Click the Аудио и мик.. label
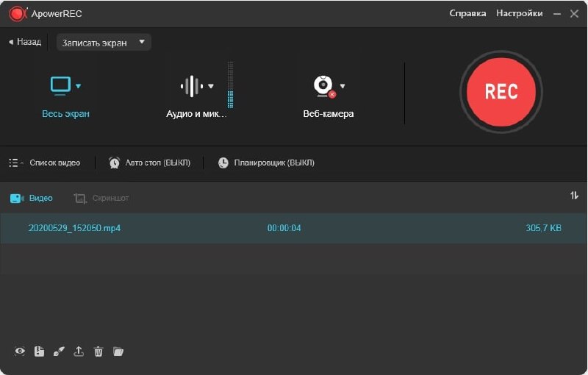Screen dimensions: 588x375 [x=196, y=114]
